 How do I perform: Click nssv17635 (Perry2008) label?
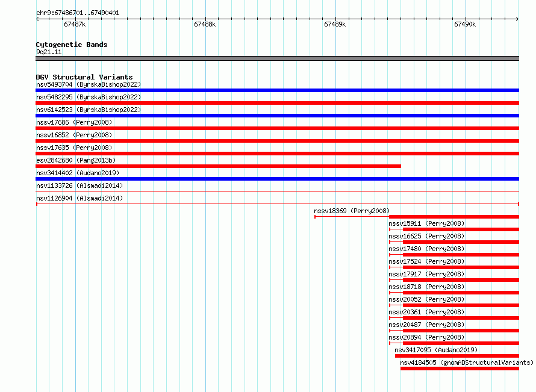pos(74,148)
